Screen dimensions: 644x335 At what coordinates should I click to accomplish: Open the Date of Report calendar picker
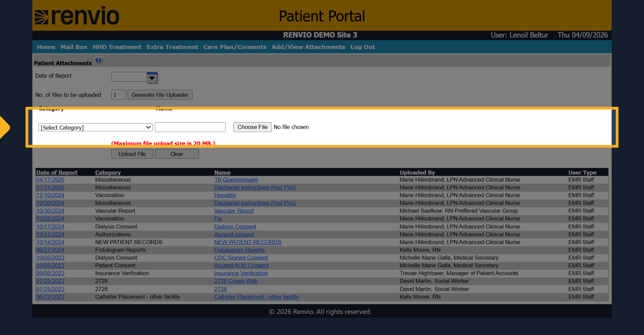tap(152, 78)
